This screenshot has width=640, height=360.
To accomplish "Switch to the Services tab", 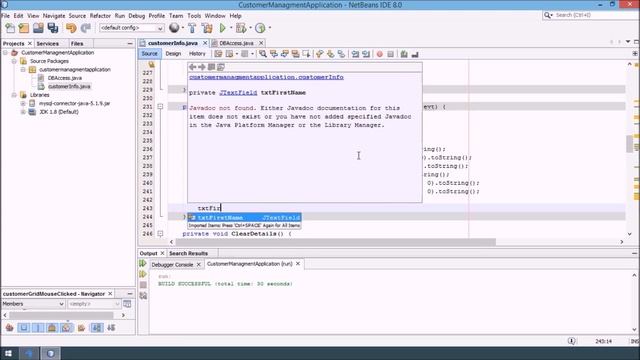I will [x=47, y=43].
